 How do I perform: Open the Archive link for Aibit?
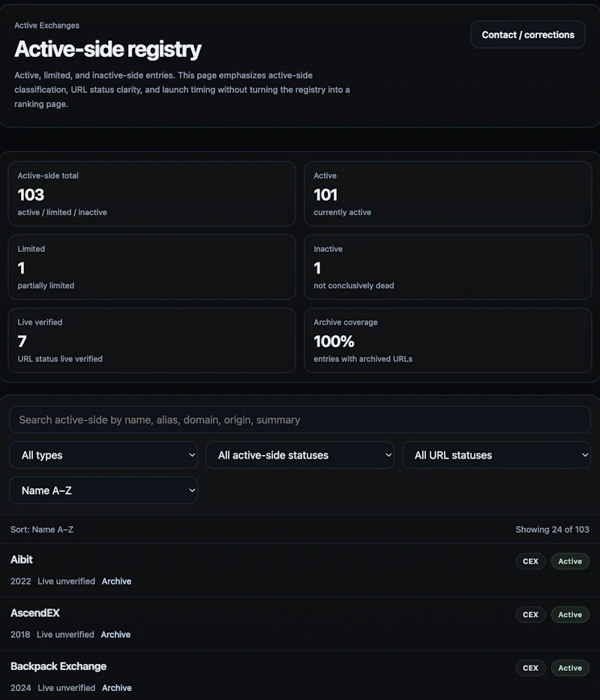click(x=116, y=581)
